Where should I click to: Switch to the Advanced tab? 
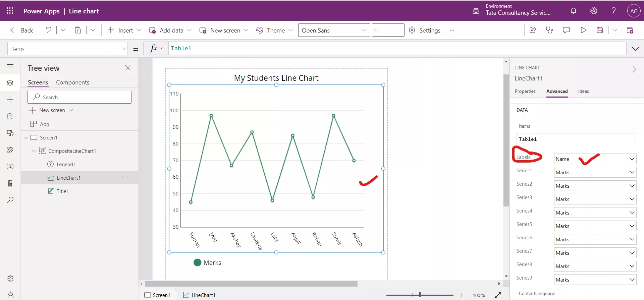(x=557, y=91)
